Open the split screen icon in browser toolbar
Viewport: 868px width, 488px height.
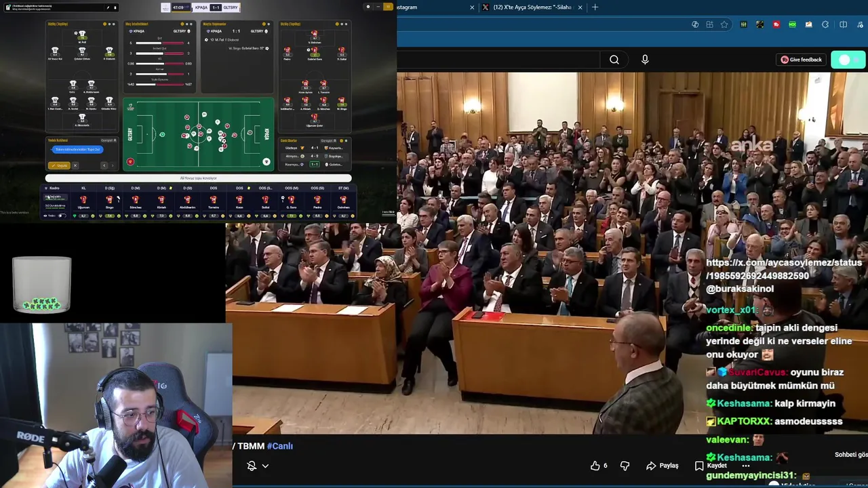pyautogui.click(x=843, y=24)
